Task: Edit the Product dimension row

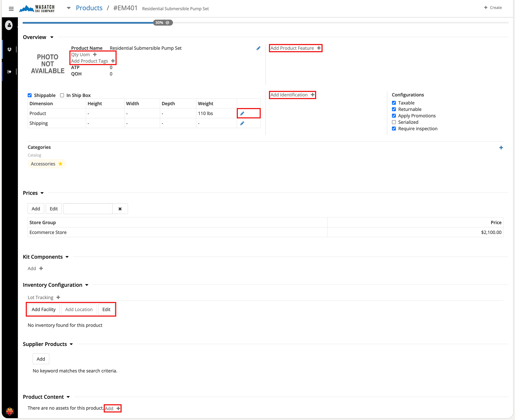Action: click(242, 113)
